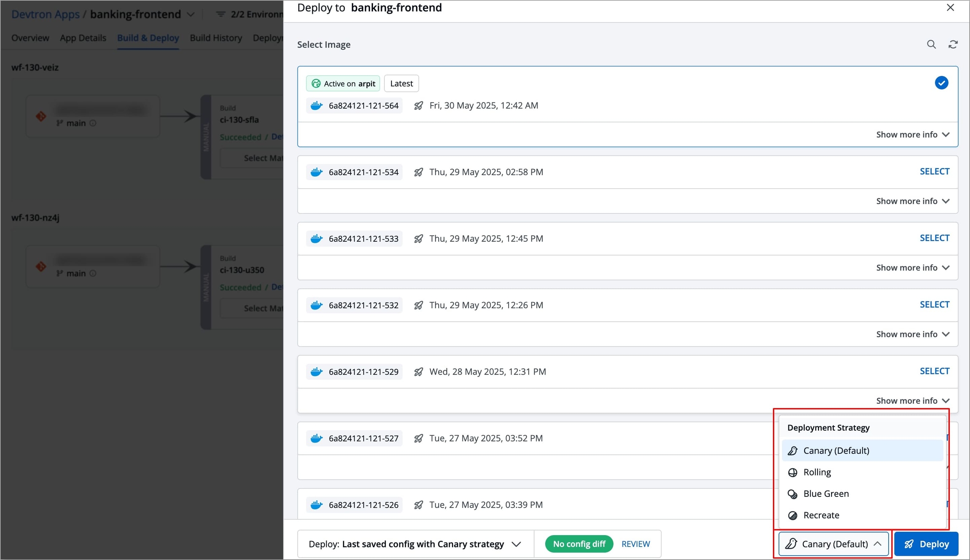This screenshot has width=970, height=560.
Task: Choose Blue Green deployment strategy
Action: click(826, 494)
